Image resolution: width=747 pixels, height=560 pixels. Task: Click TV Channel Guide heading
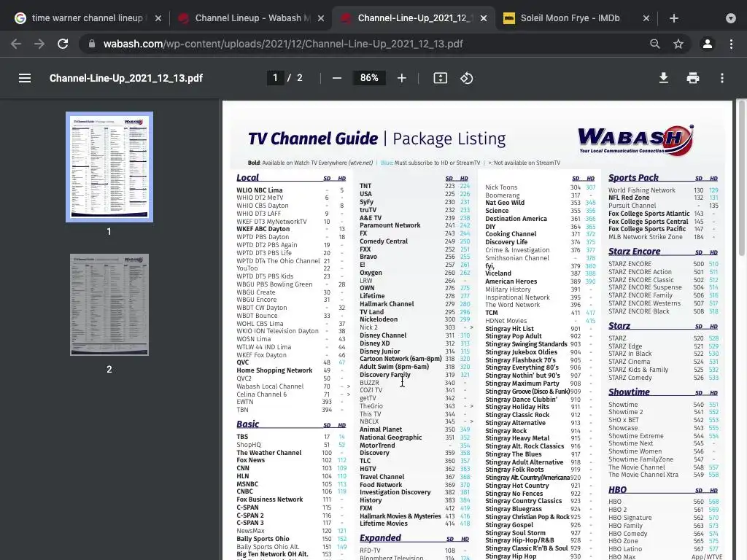(x=313, y=139)
